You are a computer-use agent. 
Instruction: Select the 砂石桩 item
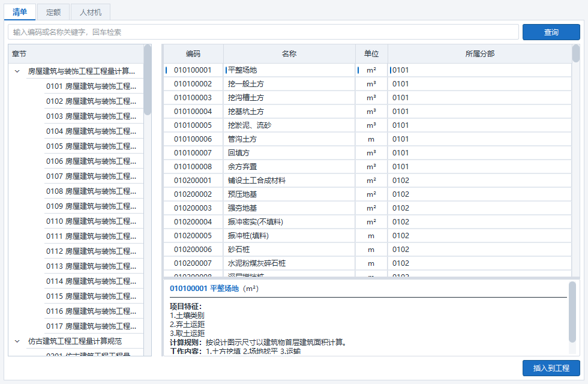pyautogui.click(x=239, y=250)
